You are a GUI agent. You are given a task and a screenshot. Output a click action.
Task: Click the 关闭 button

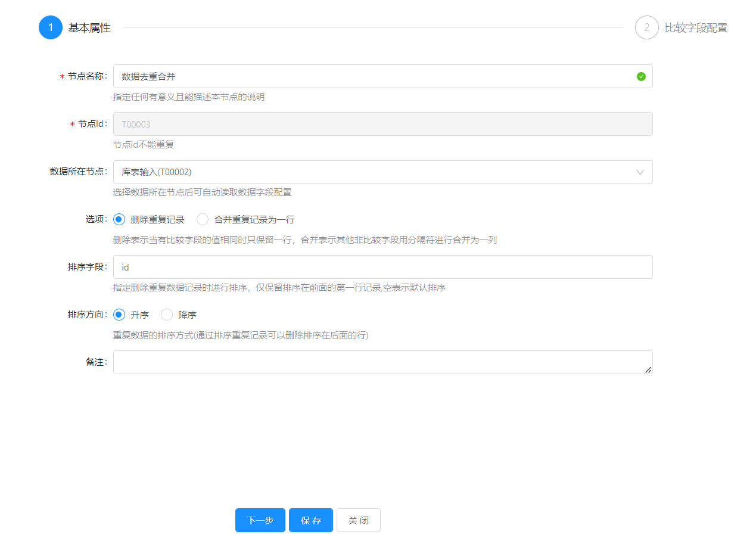pyautogui.click(x=359, y=520)
